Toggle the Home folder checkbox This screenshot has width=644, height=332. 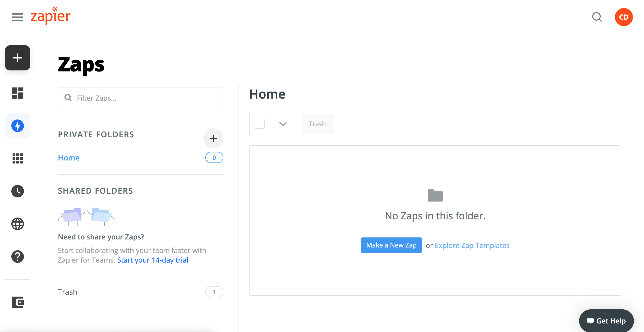coord(260,124)
